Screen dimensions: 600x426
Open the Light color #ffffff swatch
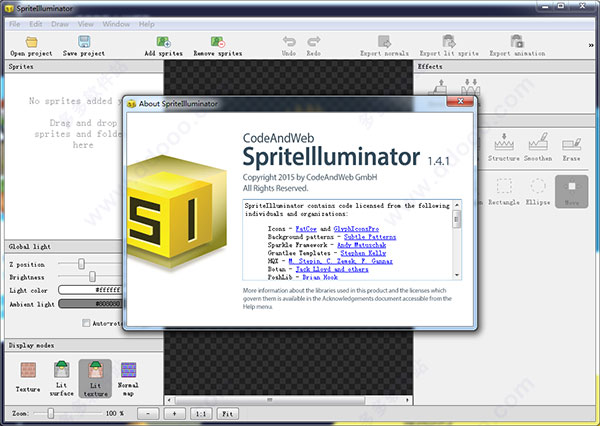90,290
